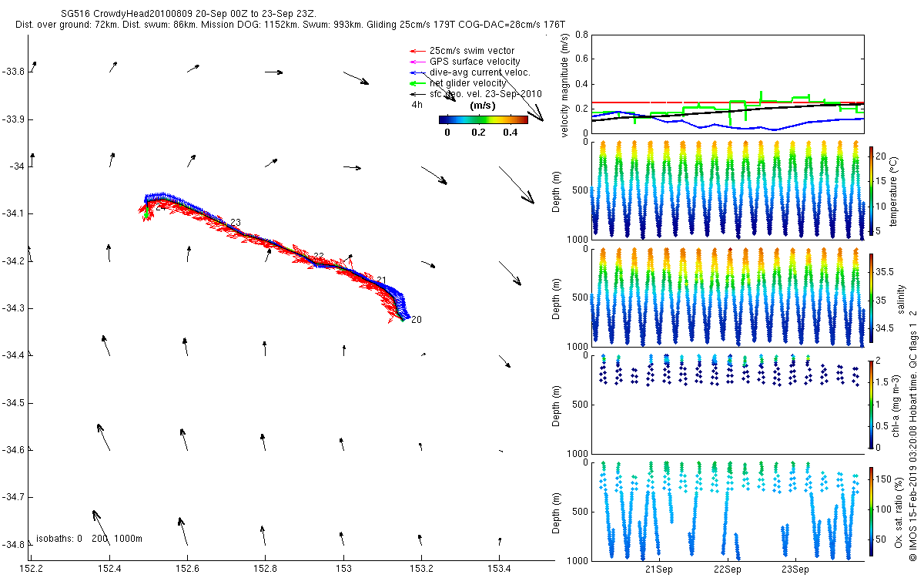Image resolution: width=924 pixels, height=578 pixels.
Task: Click the '-34.4' latitude tick label
Action: [x=13, y=355]
